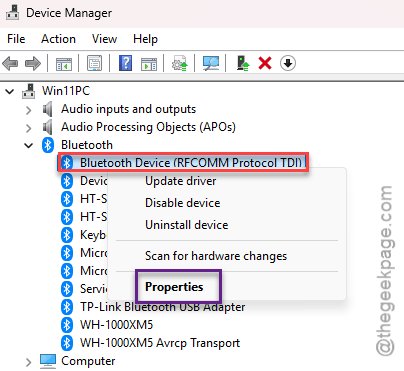Click the down-arrow disable device icon

(x=288, y=63)
